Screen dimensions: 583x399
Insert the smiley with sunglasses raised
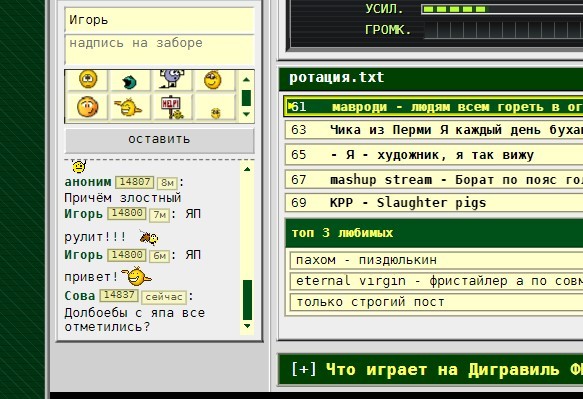click(x=213, y=79)
